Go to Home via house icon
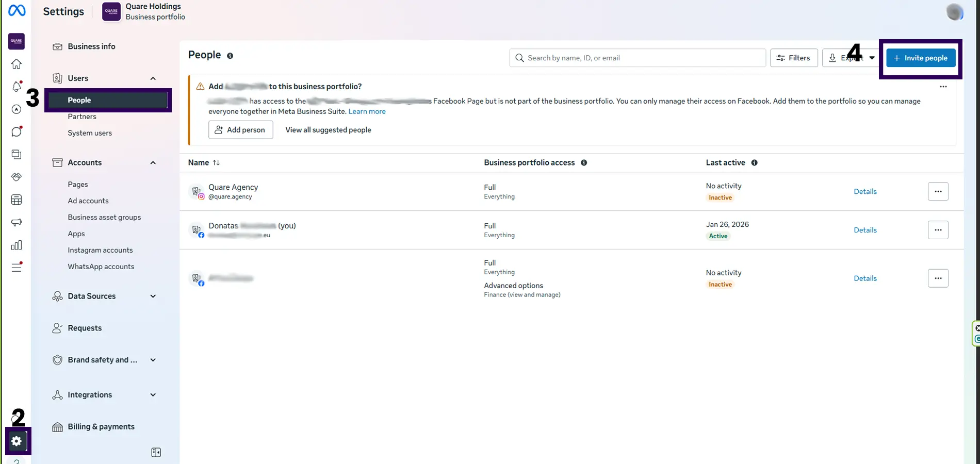Image resolution: width=980 pixels, height=464 pixels. [x=17, y=64]
